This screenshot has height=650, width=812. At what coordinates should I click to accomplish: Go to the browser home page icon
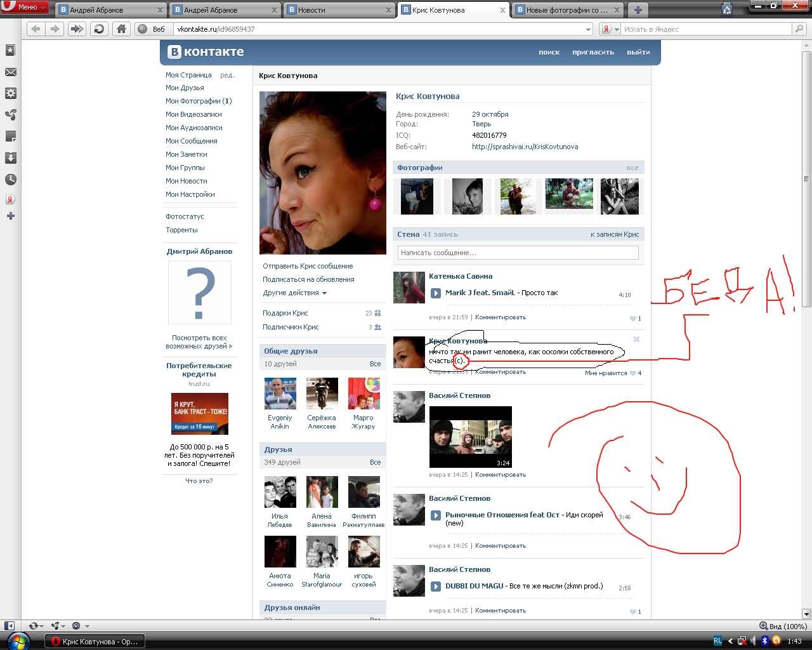pyautogui.click(x=122, y=29)
